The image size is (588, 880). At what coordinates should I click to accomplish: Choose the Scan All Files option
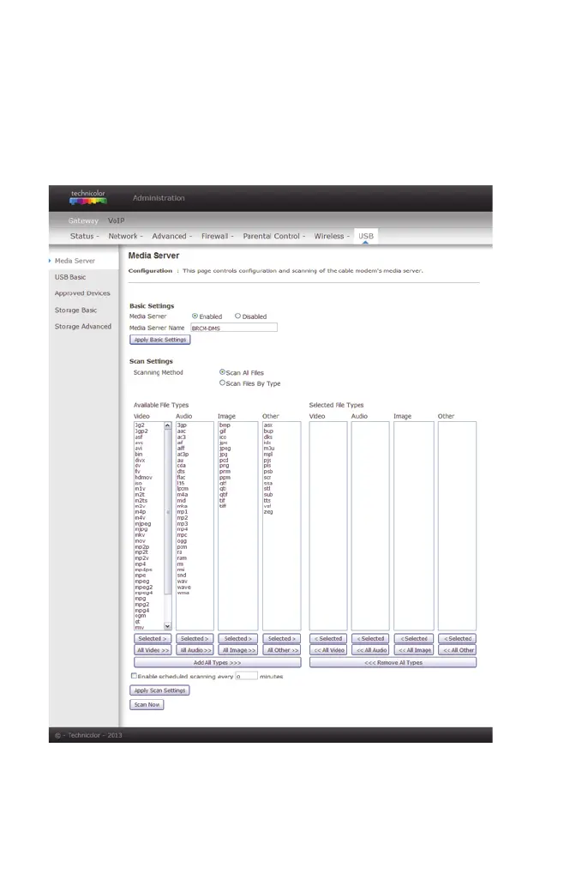coord(222,371)
